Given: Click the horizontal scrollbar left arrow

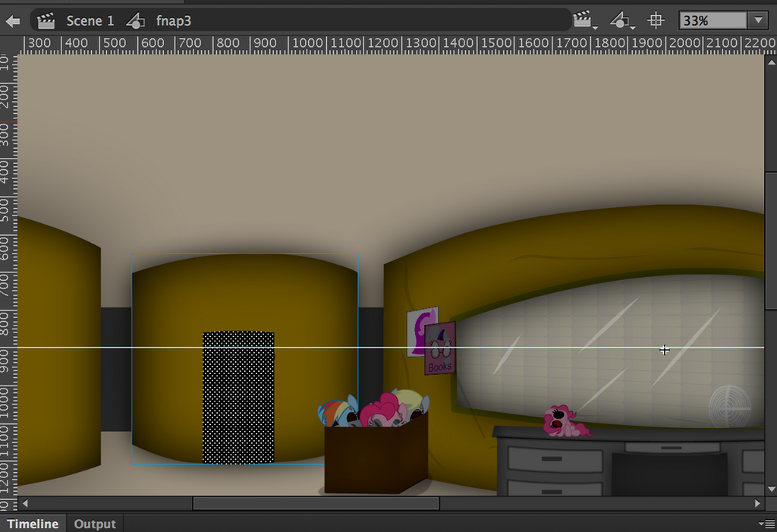Looking at the screenshot, I should [x=25, y=503].
